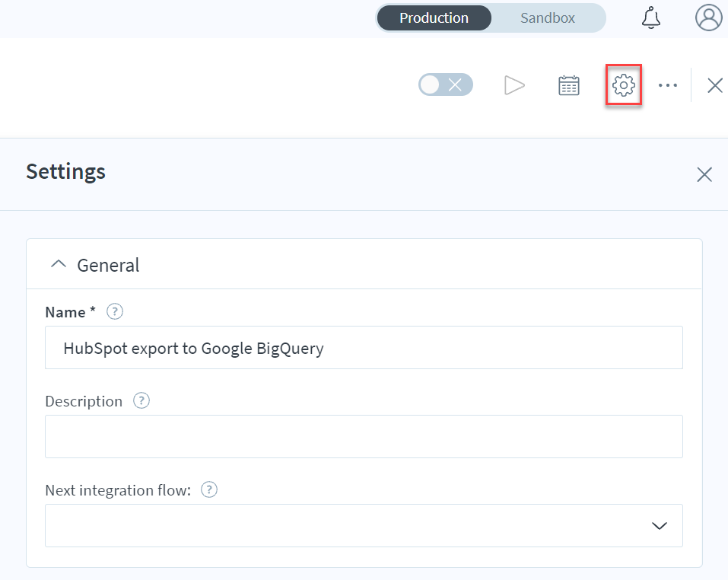Show help for the Name field
Viewport: 728px width, 580px height.
point(115,311)
